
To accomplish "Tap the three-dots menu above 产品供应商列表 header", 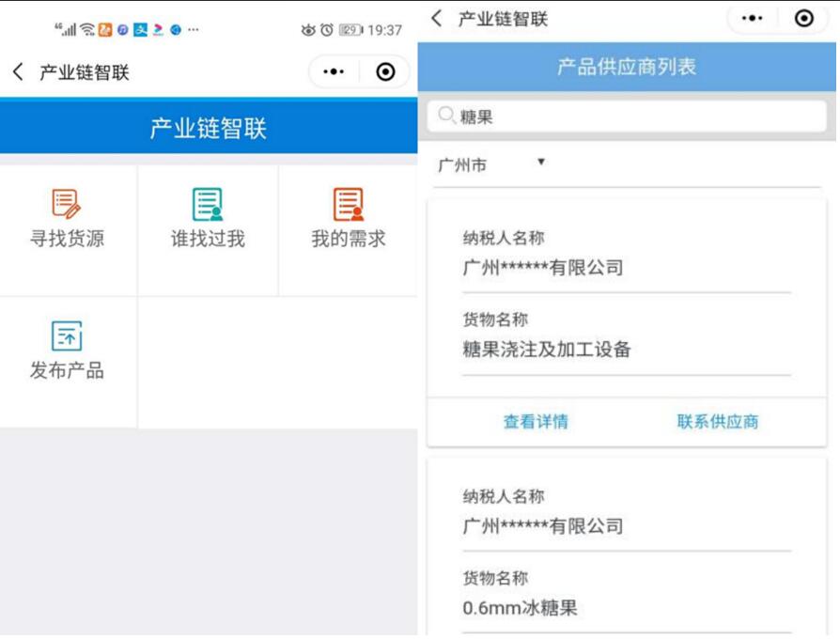I will [753, 19].
